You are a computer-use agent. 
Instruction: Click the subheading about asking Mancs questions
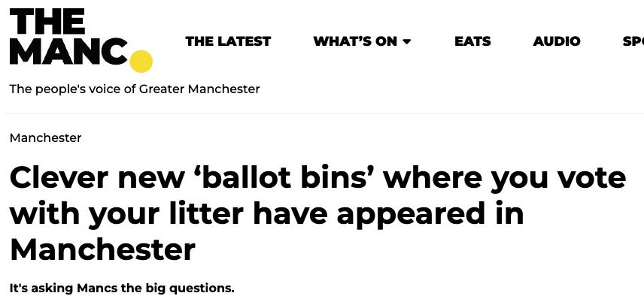point(122,288)
